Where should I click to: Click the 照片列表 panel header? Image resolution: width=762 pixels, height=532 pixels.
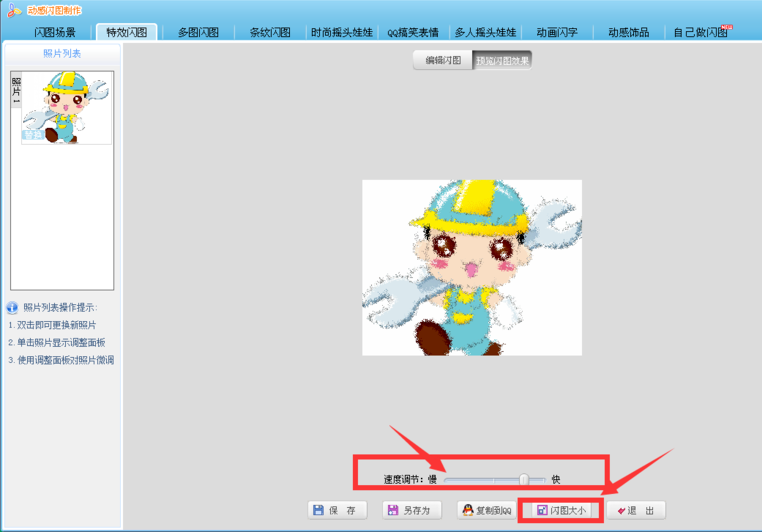[62, 53]
